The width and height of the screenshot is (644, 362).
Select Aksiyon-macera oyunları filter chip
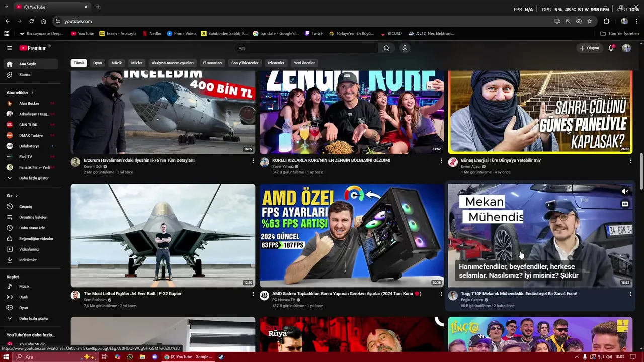(x=173, y=63)
